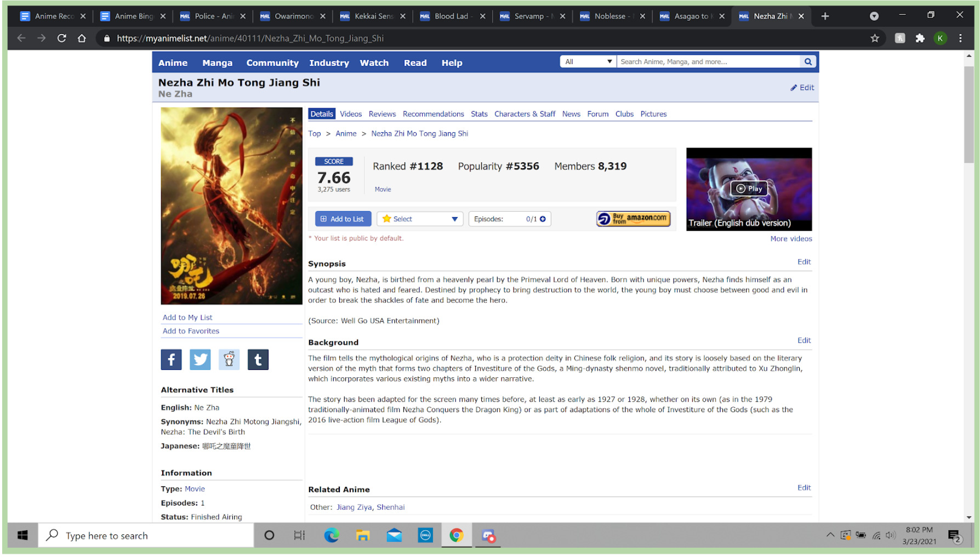Open the score Select dropdown
This screenshot has height=557, width=980.
tap(420, 219)
